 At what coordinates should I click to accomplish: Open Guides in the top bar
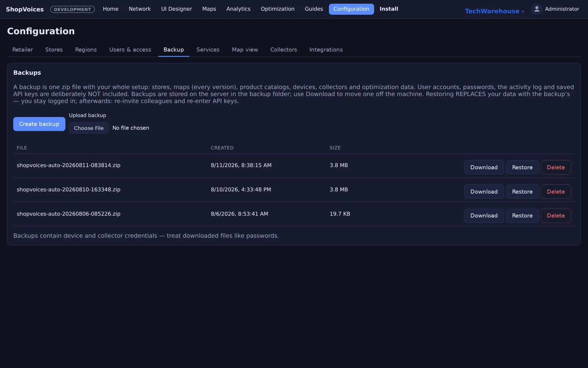click(x=314, y=9)
